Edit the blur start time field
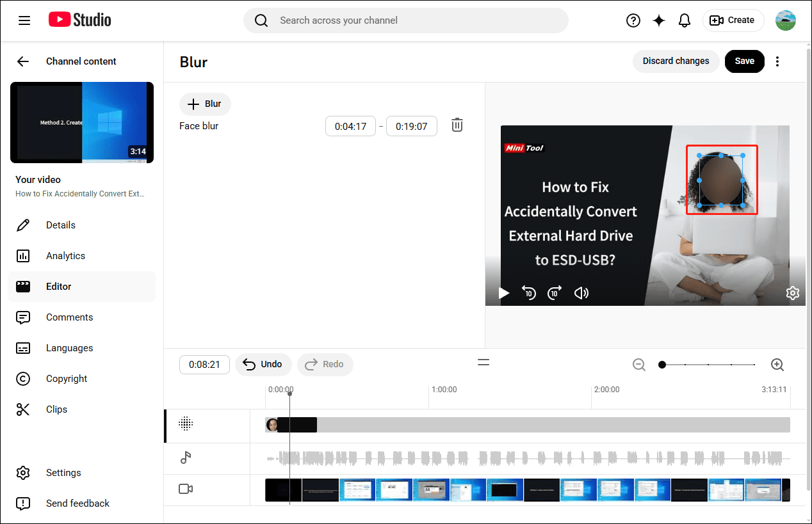 point(350,126)
